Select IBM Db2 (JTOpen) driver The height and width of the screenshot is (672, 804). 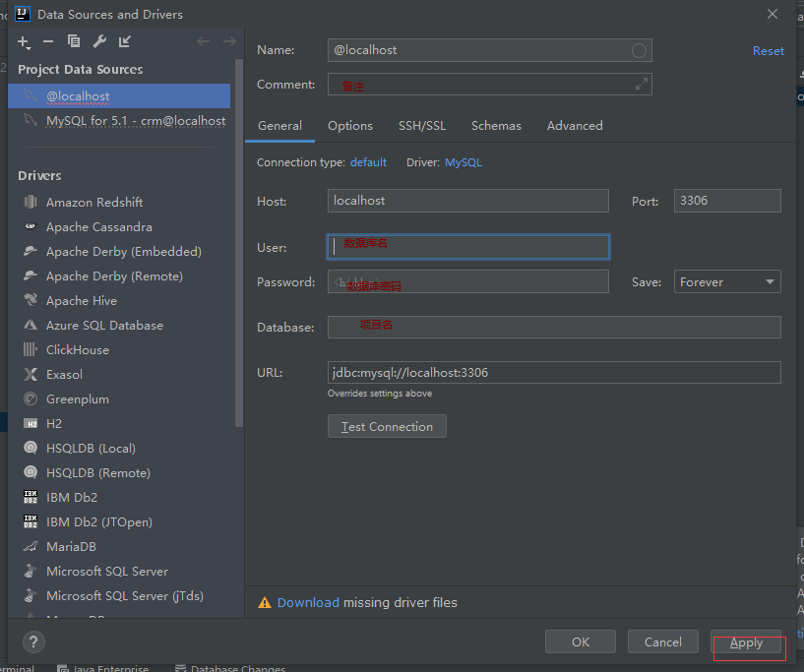(x=99, y=521)
